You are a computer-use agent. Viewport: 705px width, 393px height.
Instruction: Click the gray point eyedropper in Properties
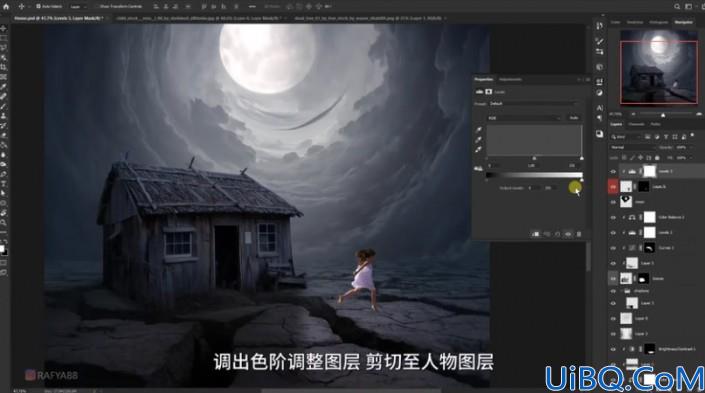coord(479,139)
